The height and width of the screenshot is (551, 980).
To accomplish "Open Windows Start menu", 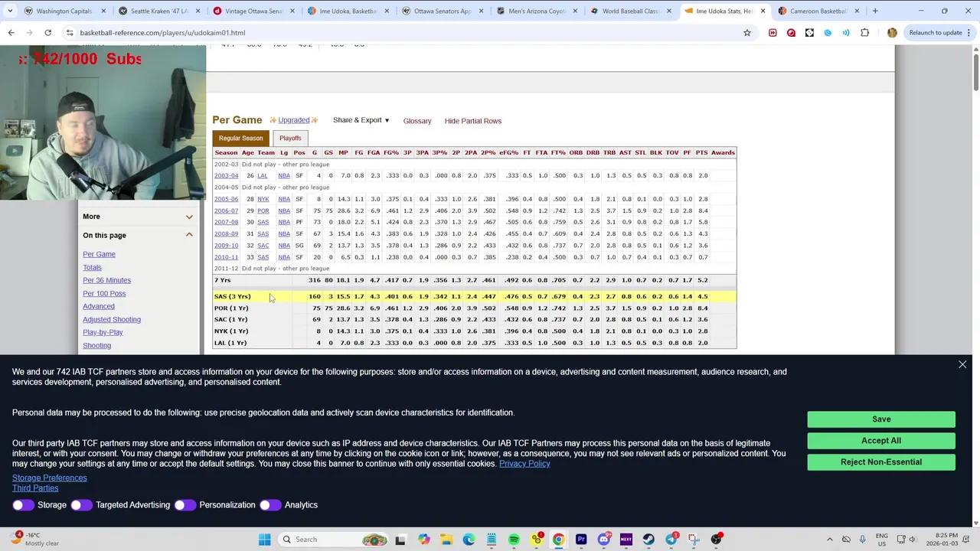I will coord(264,540).
